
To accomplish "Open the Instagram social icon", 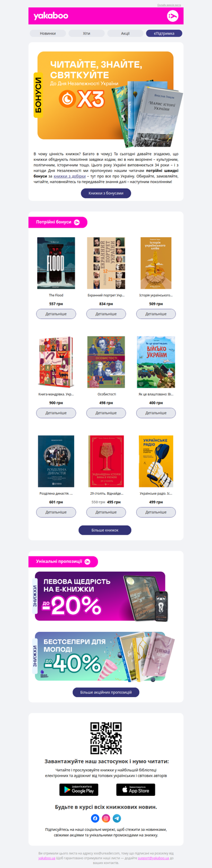I will tap(106, 818).
